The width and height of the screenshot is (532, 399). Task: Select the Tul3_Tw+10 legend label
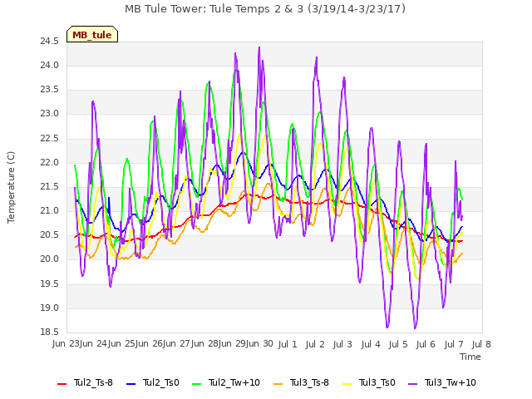[x=451, y=382]
